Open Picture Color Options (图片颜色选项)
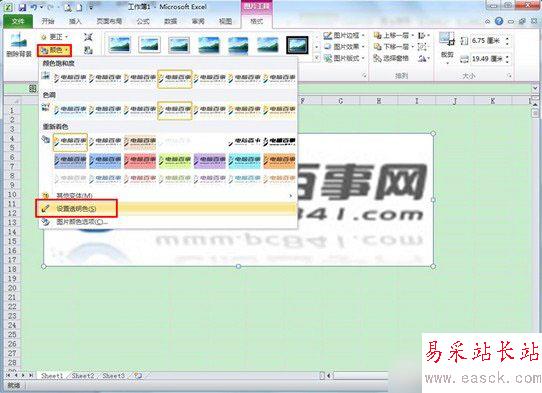Image resolution: width=542 pixels, height=393 pixels. (x=168, y=222)
